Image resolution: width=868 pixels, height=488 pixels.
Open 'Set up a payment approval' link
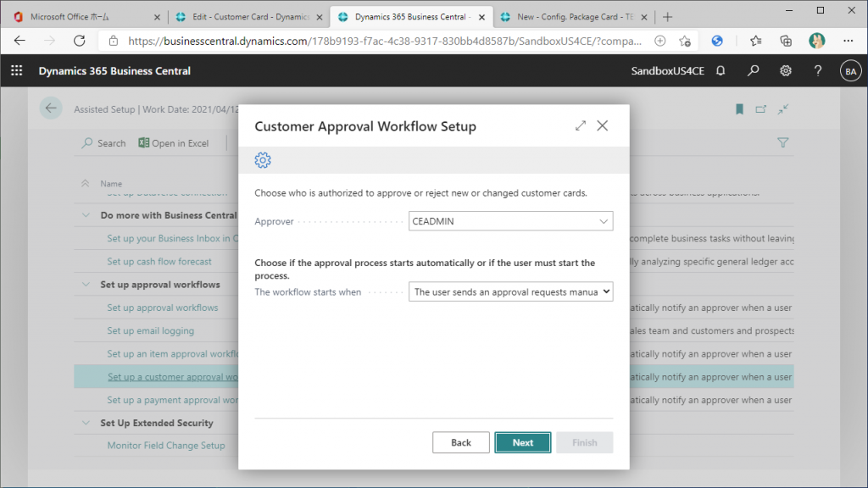(172, 400)
